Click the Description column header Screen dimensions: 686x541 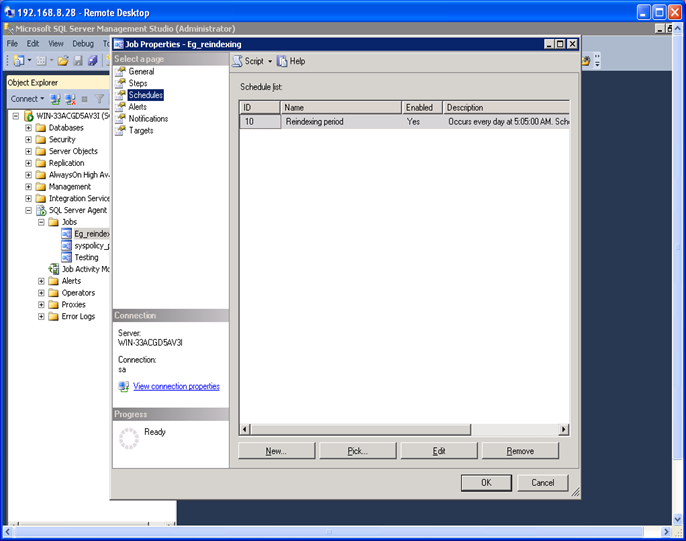click(x=506, y=108)
